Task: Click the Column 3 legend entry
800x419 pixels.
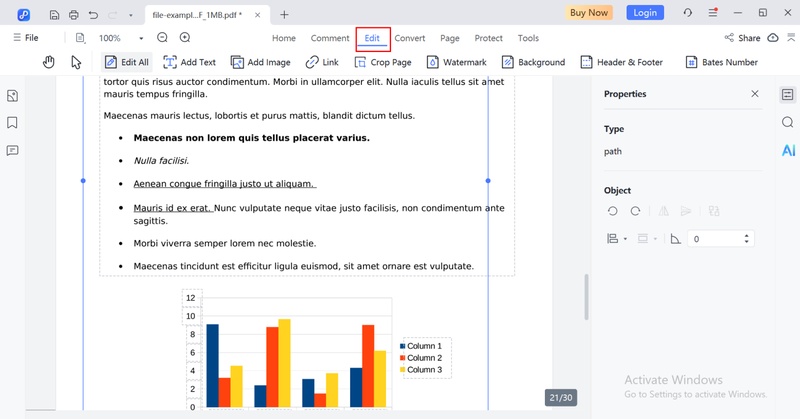Action: tap(421, 369)
